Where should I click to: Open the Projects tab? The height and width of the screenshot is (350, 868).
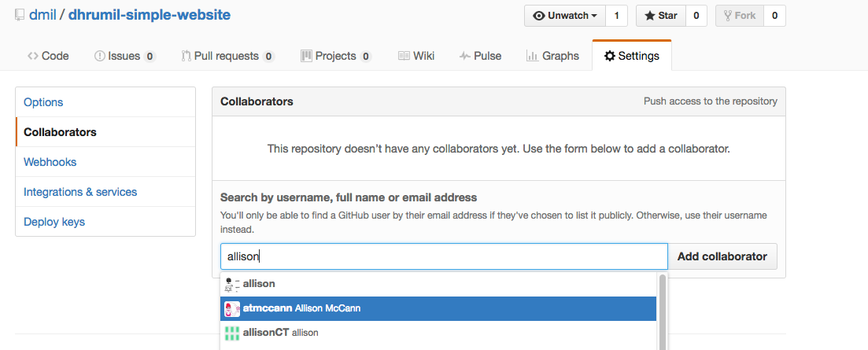click(336, 56)
